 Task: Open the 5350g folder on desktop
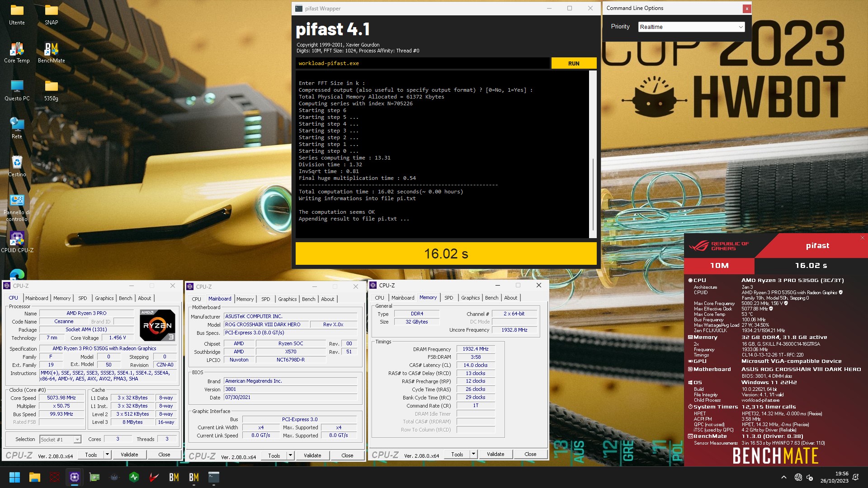pyautogui.click(x=51, y=90)
